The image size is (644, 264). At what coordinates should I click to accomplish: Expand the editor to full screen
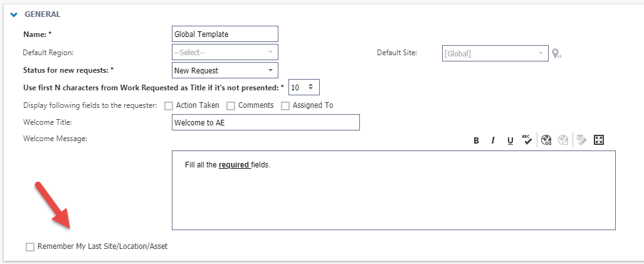coord(599,140)
